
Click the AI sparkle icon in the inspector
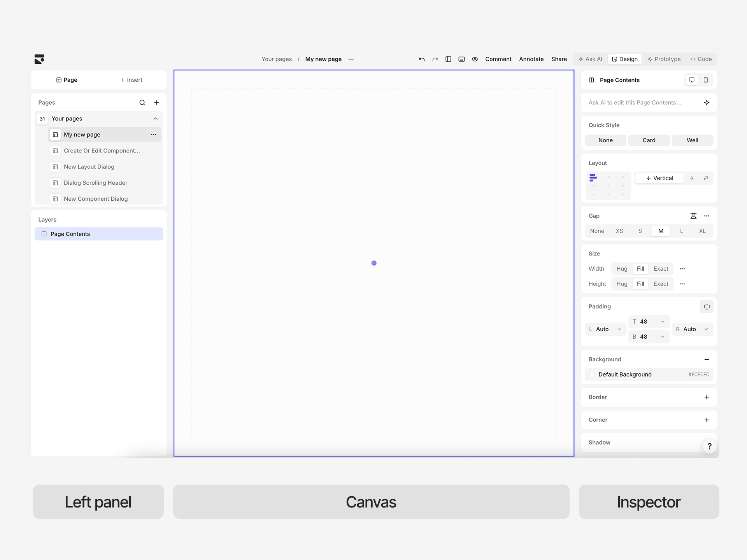(707, 103)
